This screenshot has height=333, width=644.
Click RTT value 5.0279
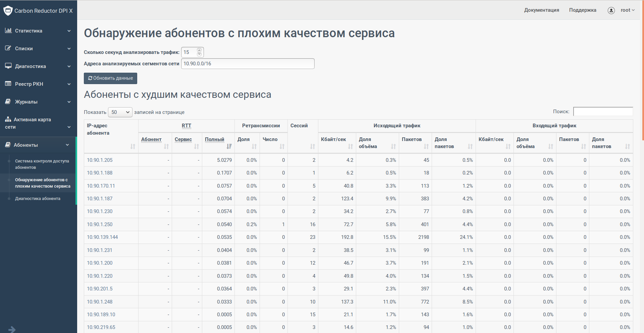[x=224, y=160]
